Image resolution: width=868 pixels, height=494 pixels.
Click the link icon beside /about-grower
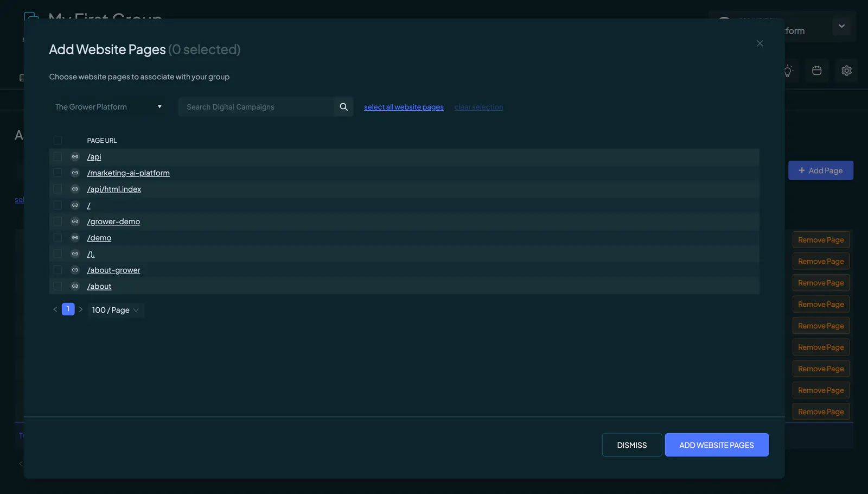point(75,270)
